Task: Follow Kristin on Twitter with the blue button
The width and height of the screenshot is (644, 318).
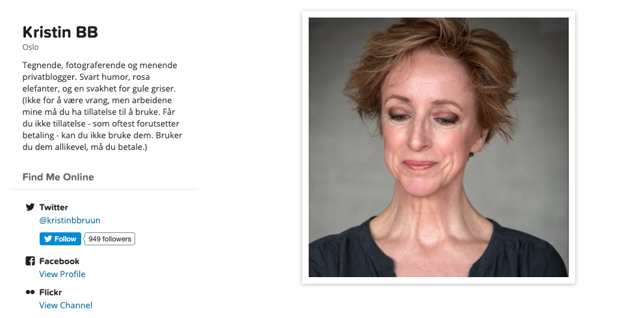Action: pyautogui.click(x=60, y=239)
